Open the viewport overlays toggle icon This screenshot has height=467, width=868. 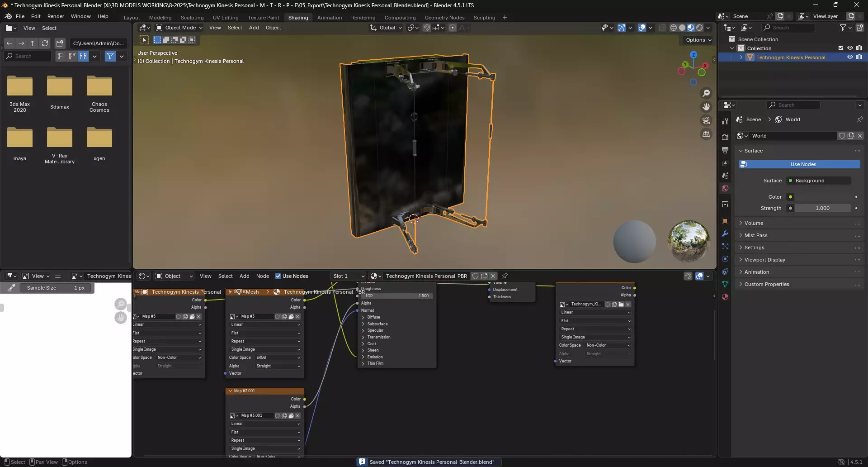(642, 28)
